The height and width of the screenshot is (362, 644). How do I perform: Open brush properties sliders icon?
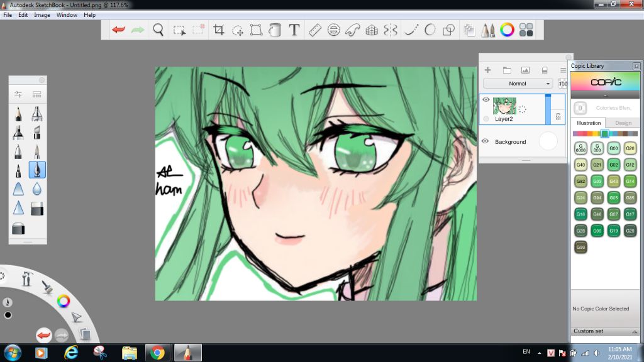(x=18, y=94)
